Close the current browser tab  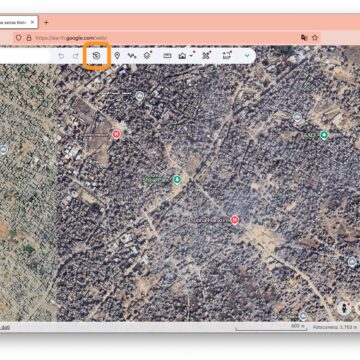[32, 22]
